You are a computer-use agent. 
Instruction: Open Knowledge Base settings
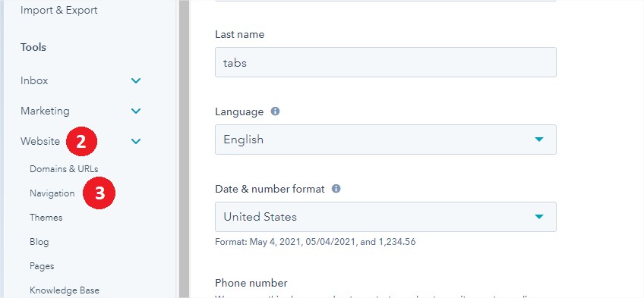click(x=65, y=290)
